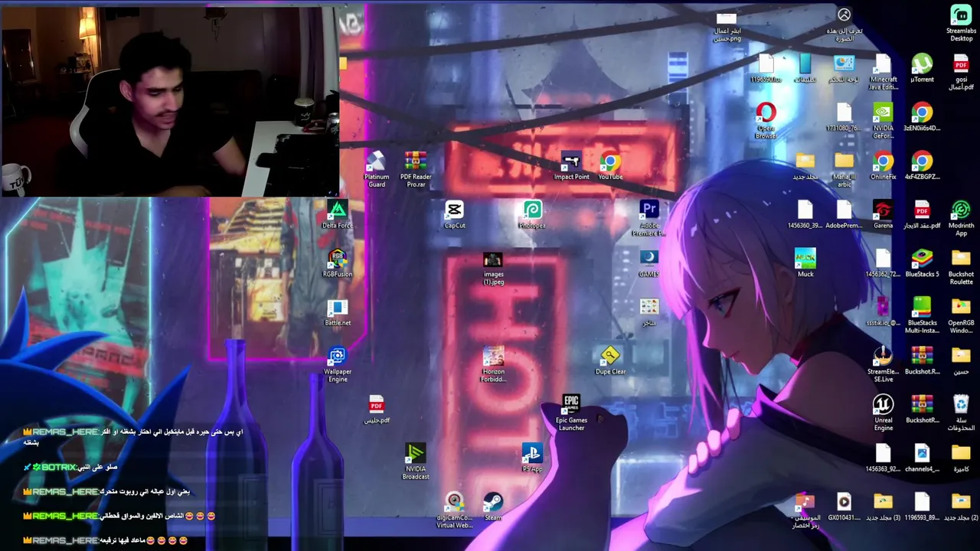This screenshot has height=551, width=980.
Task: Open the Minecraft Java Edition shortcut
Action: click(x=883, y=73)
